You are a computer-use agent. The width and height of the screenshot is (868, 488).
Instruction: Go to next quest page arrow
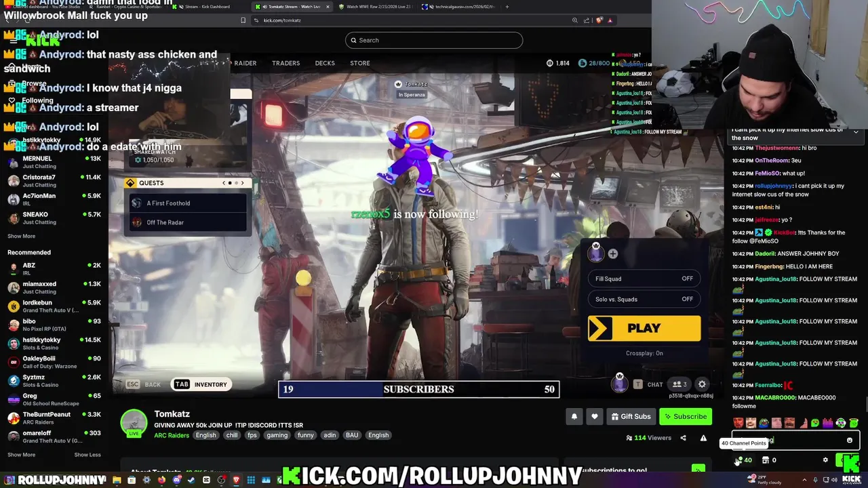pyautogui.click(x=242, y=183)
